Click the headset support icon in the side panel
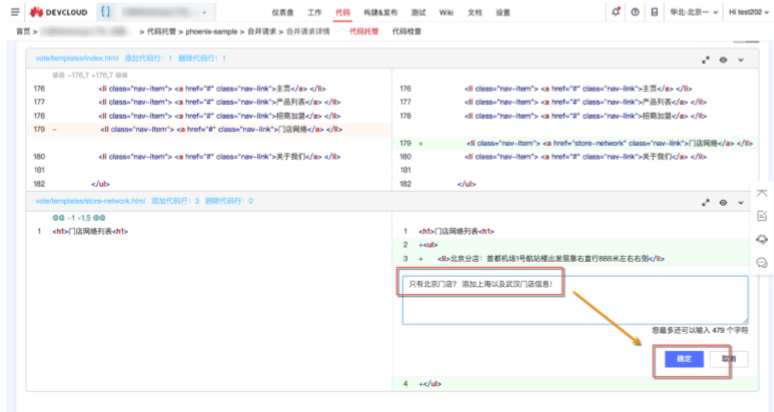This screenshot has width=774, height=412. click(x=762, y=239)
